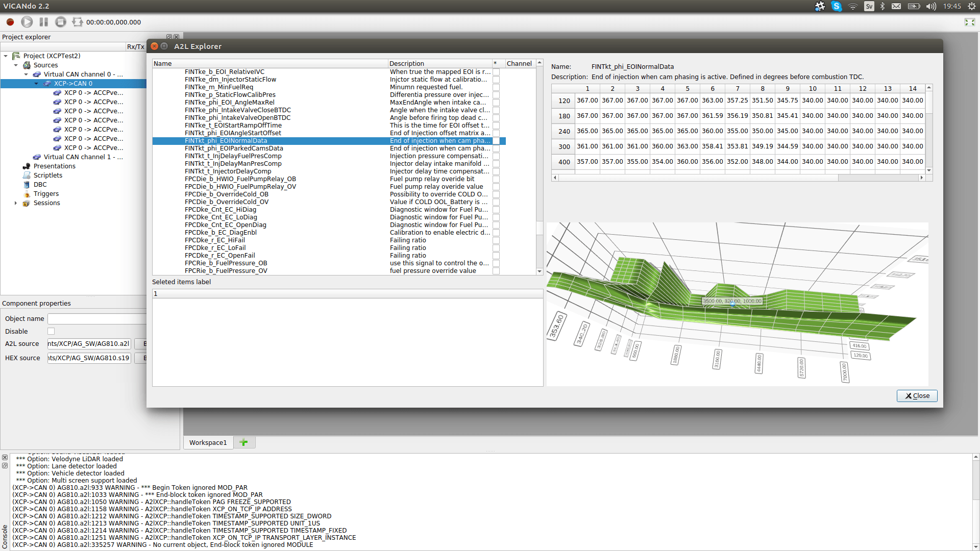Pause playback using the pause icon
980x551 pixels.
44,22
